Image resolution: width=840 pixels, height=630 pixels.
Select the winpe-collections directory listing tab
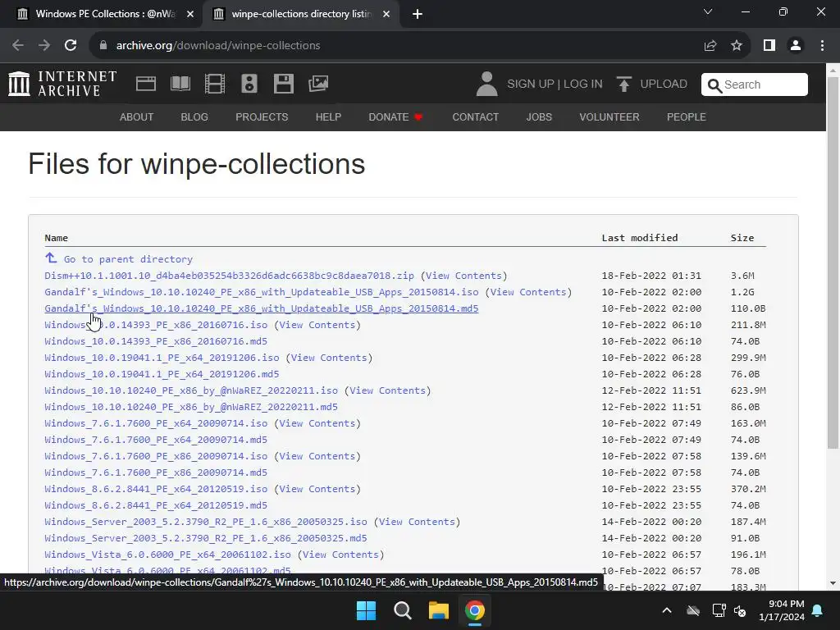point(301,14)
